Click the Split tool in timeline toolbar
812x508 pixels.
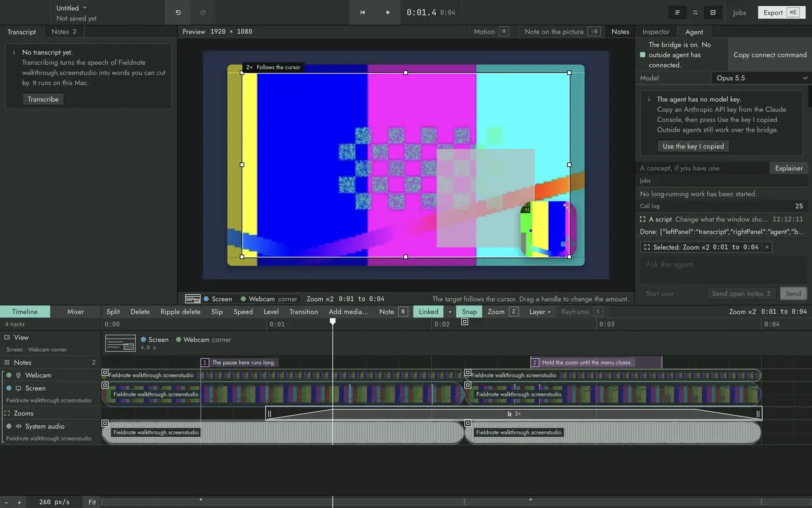click(113, 312)
